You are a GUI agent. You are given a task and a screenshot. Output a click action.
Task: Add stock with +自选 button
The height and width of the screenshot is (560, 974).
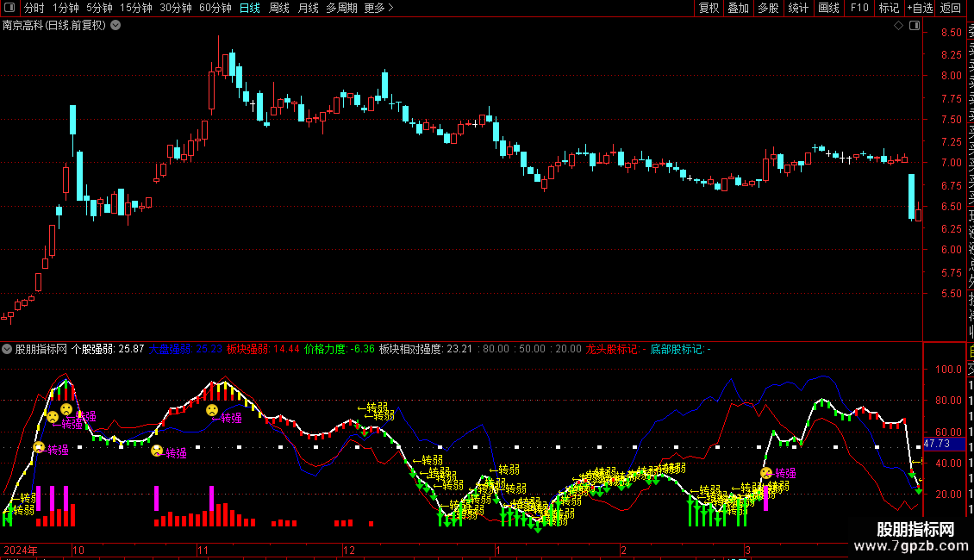tap(920, 8)
